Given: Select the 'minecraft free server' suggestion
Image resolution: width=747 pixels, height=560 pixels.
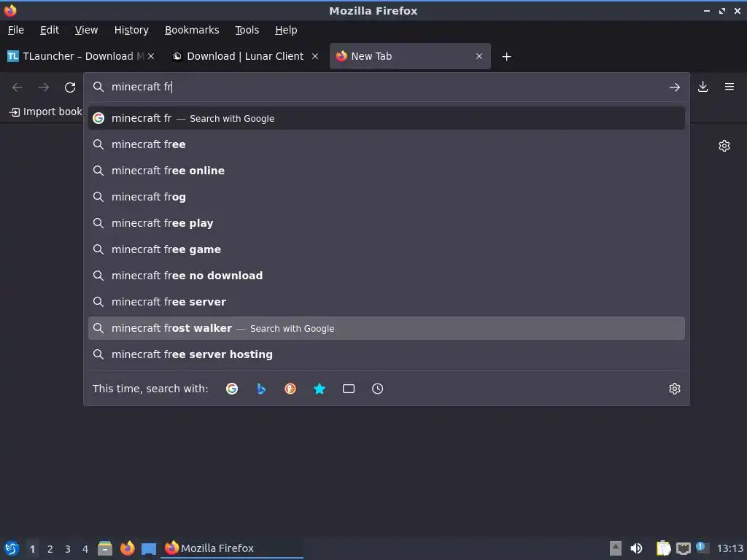Looking at the screenshot, I should (x=387, y=301).
